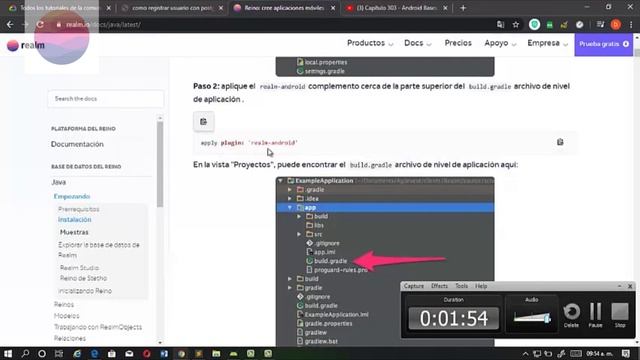Click the project tree screenshot image
The image size is (640, 360).
(385, 262)
